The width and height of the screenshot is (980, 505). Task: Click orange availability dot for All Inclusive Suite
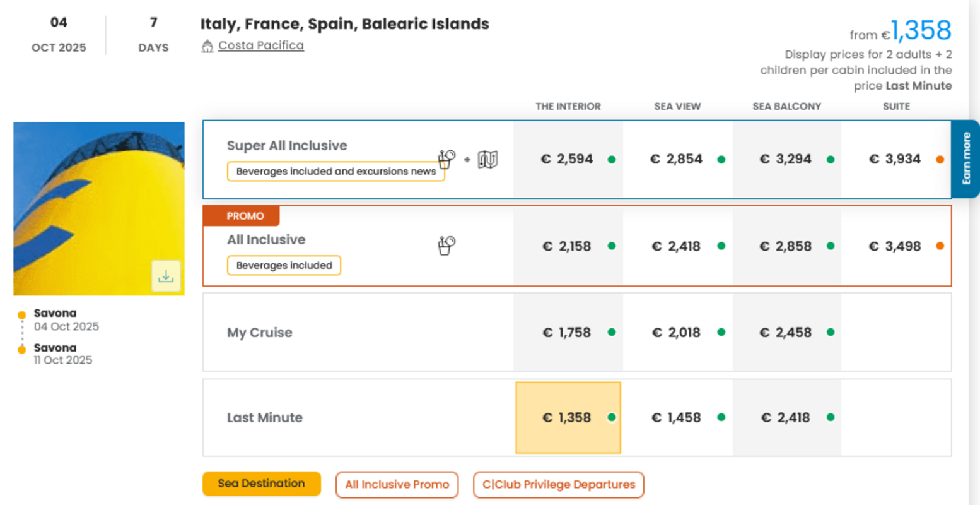940,246
